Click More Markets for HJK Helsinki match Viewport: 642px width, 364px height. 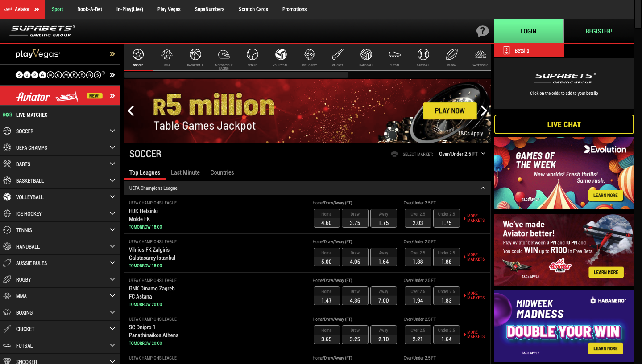tap(474, 218)
